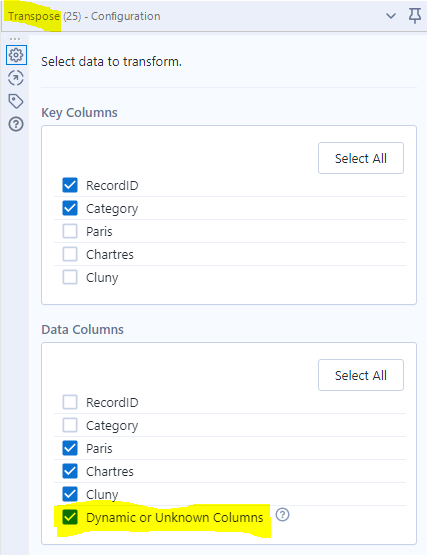
Task: Open the Navigation tab icon
Action: pyautogui.click(x=16, y=78)
